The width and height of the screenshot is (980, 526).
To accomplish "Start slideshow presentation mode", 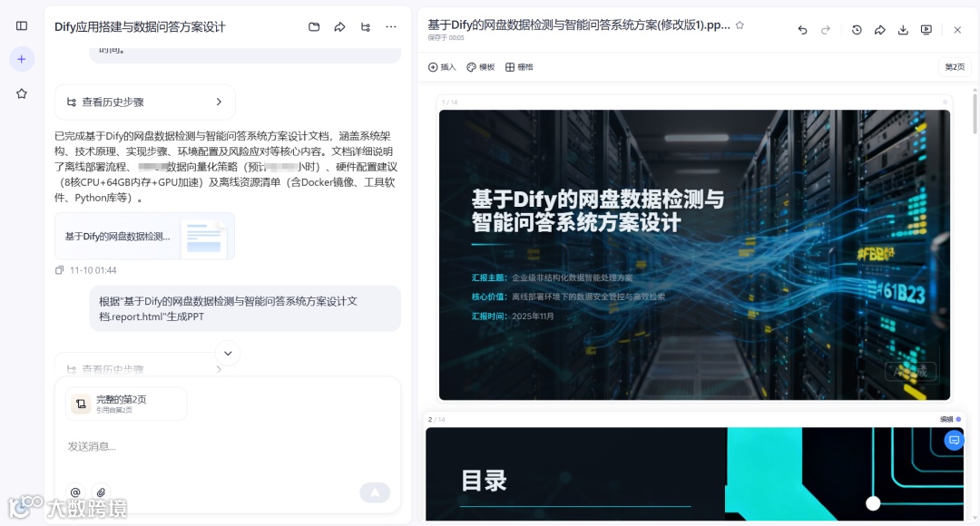I will pos(926,30).
